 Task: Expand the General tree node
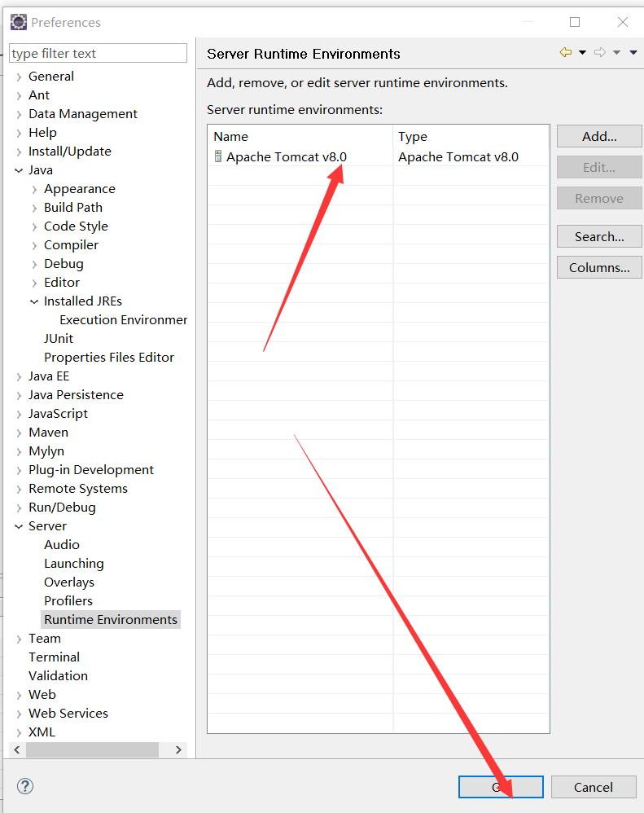pyautogui.click(x=19, y=77)
